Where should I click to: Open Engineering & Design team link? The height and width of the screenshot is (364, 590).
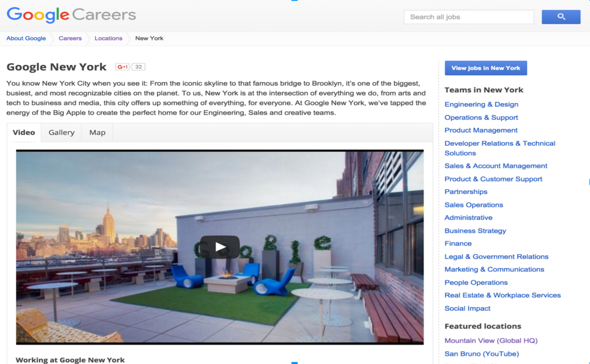(x=481, y=104)
